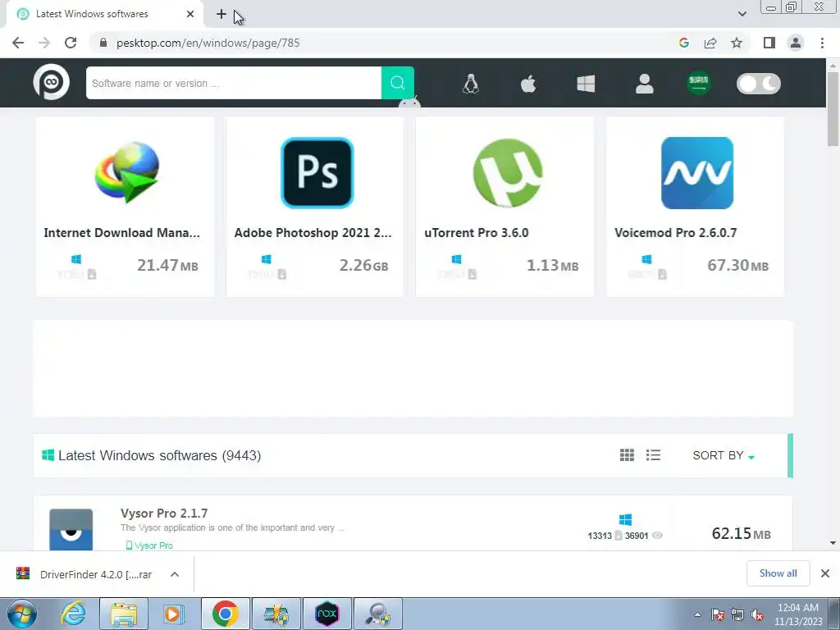840x630 pixels.
Task: Click the Vysor Pro app thumbnail
Action: tap(71, 529)
